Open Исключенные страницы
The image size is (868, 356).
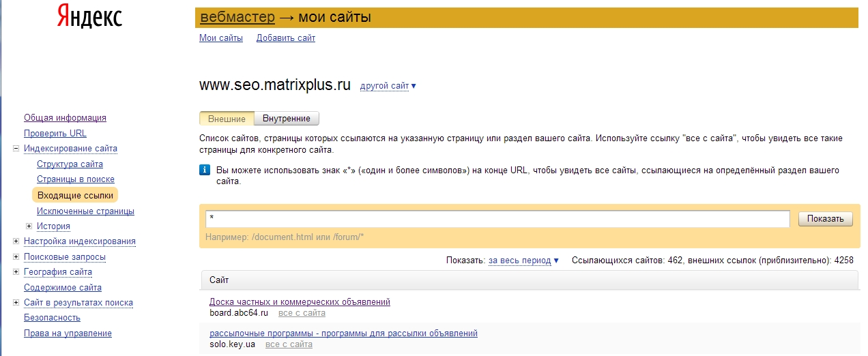tap(85, 211)
